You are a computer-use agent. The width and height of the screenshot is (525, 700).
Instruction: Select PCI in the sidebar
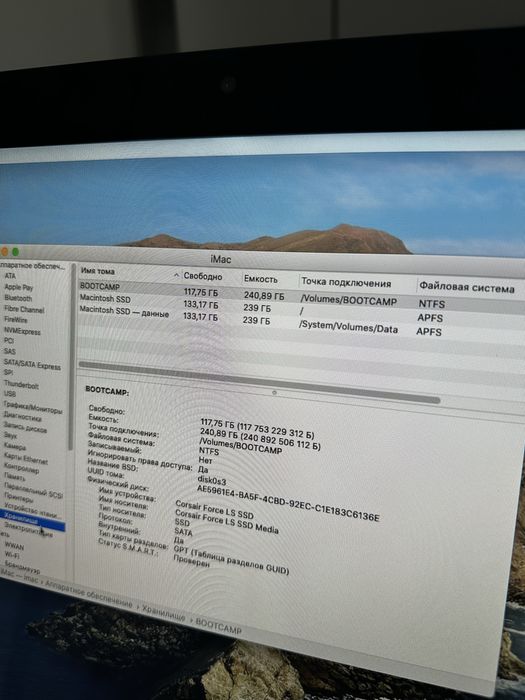[x=9, y=341]
